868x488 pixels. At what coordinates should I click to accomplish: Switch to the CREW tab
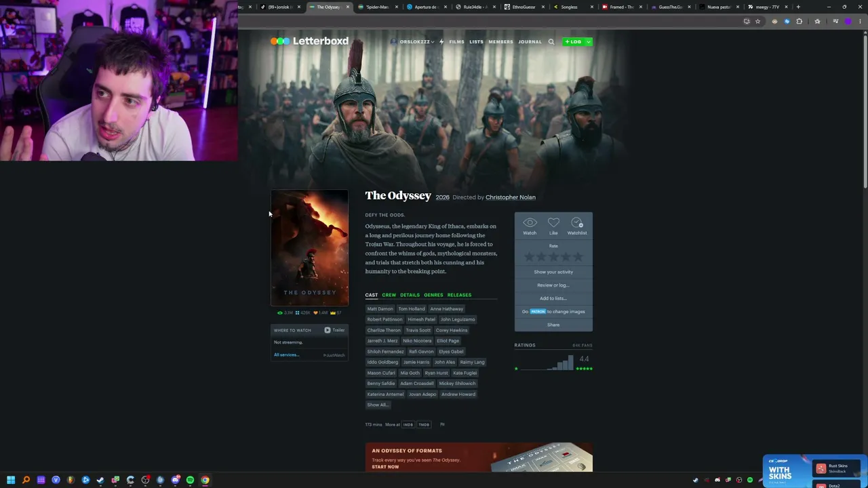click(389, 295)
